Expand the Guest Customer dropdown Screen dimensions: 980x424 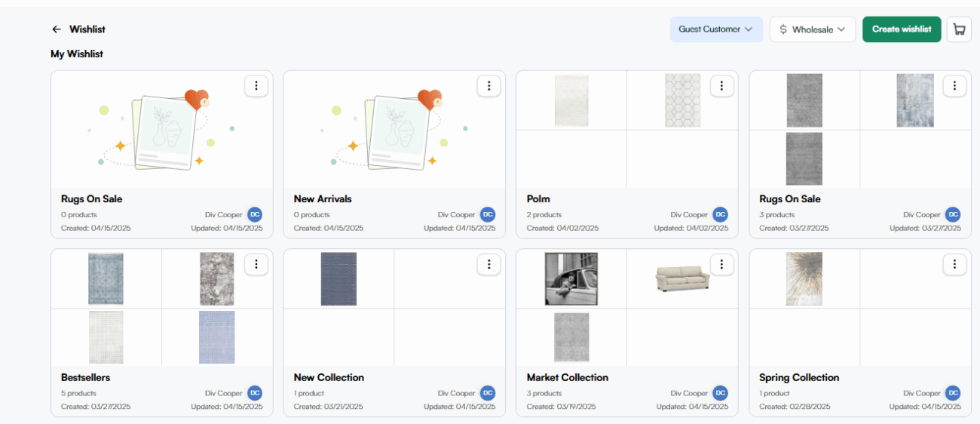(x=715, y=29)
